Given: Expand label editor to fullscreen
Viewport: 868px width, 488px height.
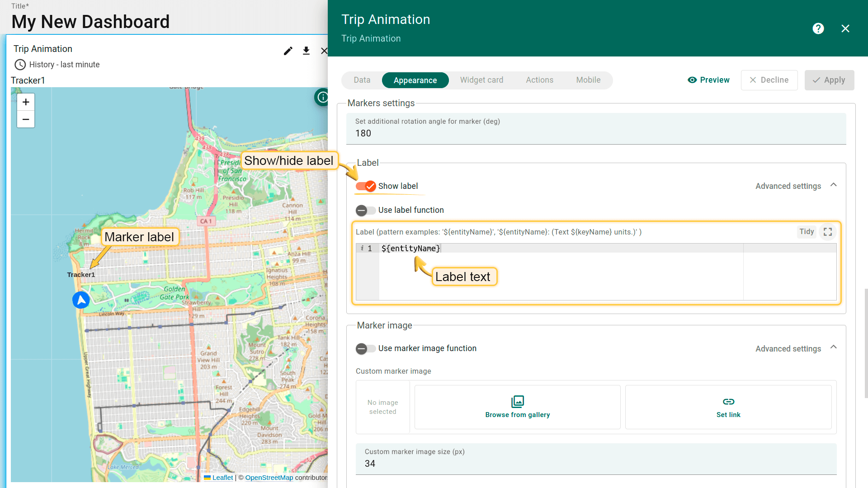Looking at the screenshot, I should coord(828,232).
